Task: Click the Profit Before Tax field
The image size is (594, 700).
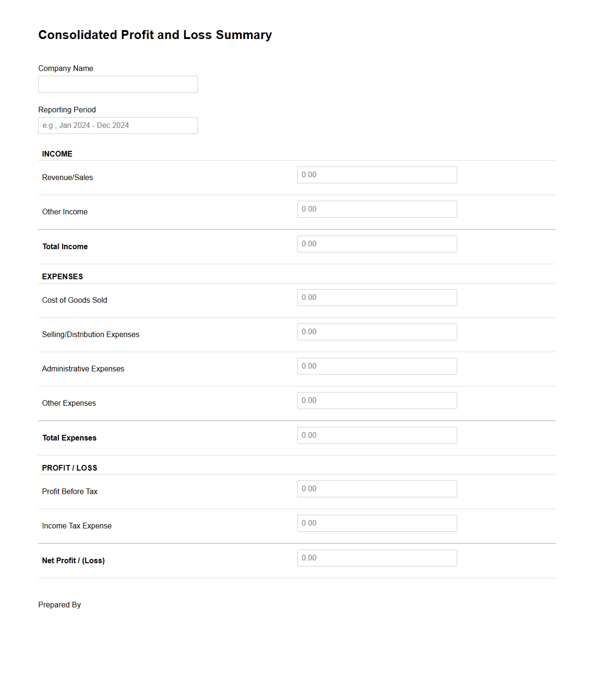Action: tap(376, 488)
